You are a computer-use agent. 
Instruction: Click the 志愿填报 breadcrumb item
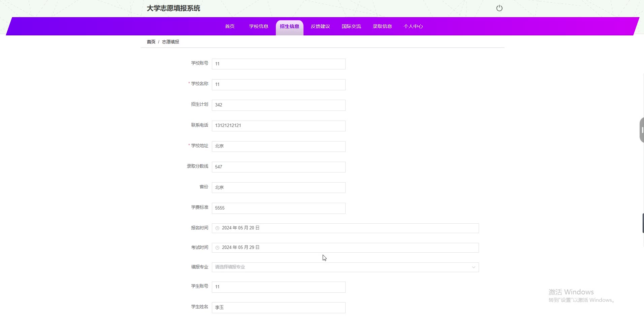tap(170, 42)
